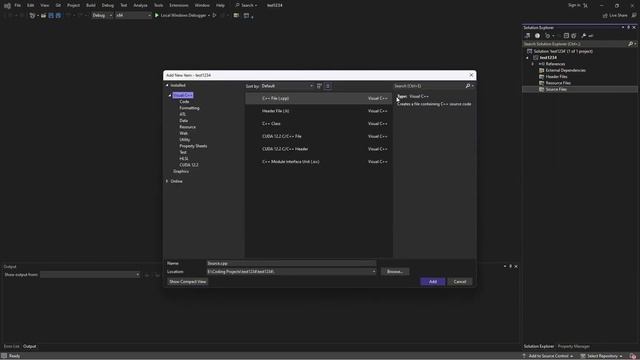Click Add to Source Control
The width and height of the screenshot is (640, 360).
(548, 356)
